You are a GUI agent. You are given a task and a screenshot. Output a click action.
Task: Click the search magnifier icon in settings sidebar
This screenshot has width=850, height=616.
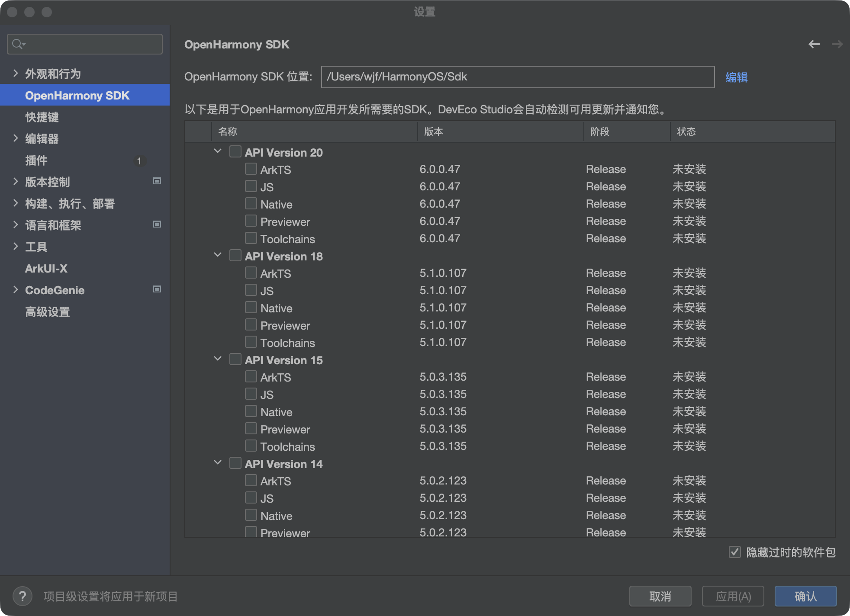[18, 44]
